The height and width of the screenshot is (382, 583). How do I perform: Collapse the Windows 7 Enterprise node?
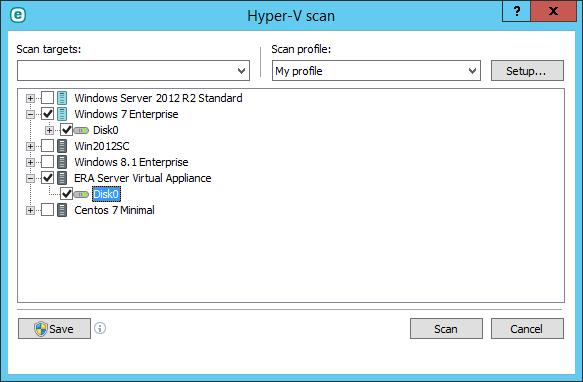click(30, 114)
